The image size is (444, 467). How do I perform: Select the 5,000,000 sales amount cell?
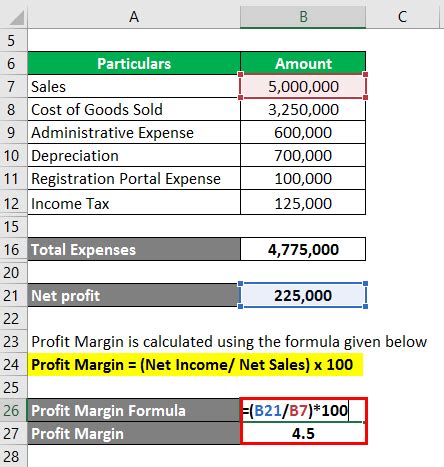click(303, 86)
